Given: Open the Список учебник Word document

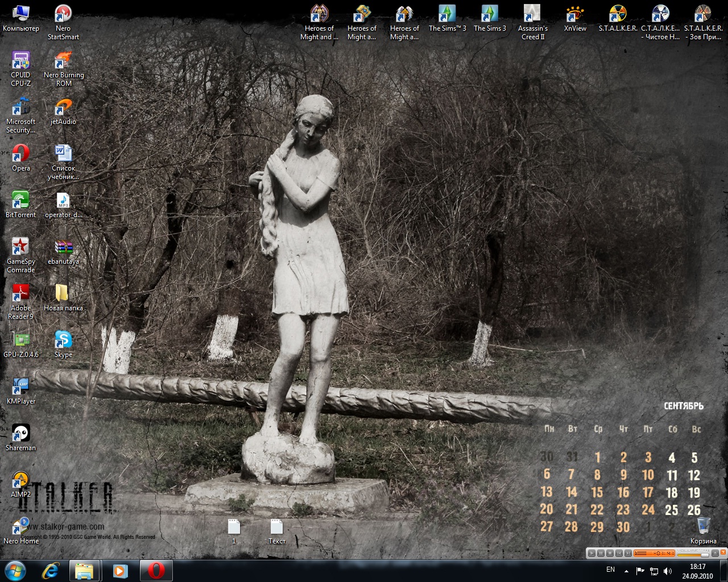Looking at the screenshot, I should pos(63,163).
